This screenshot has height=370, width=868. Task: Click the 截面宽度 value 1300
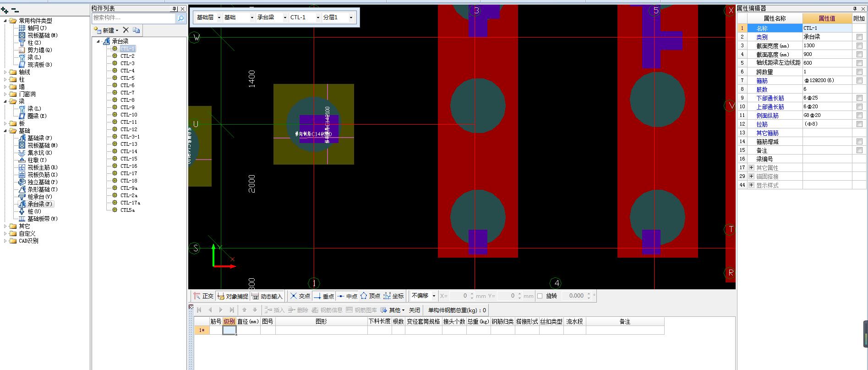point(827,46)
